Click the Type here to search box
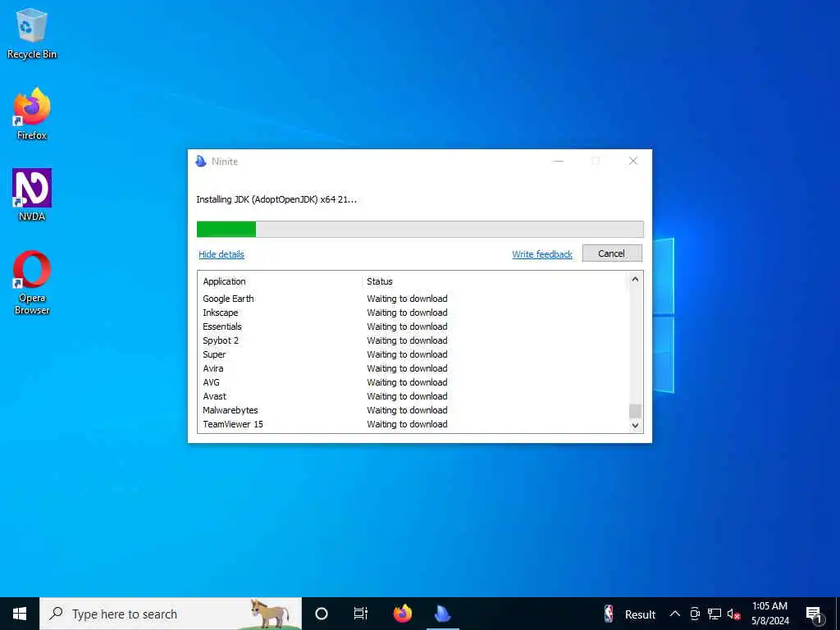 171,614
